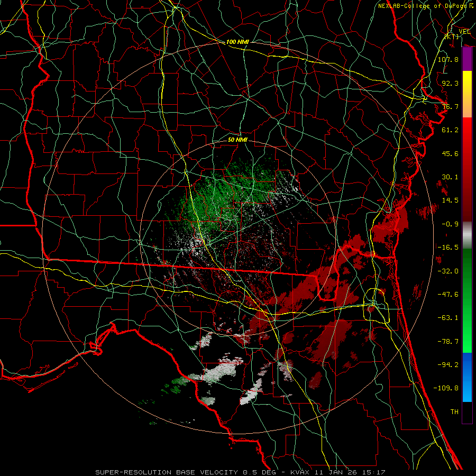The height and width of the screenshot is (476, 476).
Task: Pick the green segment of the velocity color bar
Action: [x=467, y=300]
